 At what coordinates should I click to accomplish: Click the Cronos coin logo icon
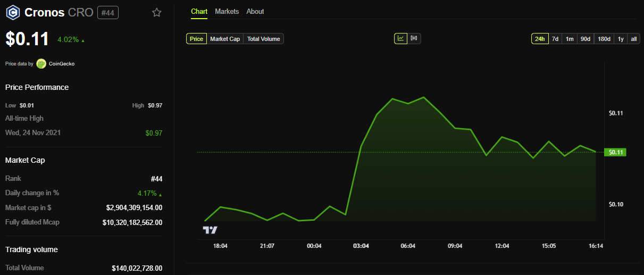click(x=13, y=12)
